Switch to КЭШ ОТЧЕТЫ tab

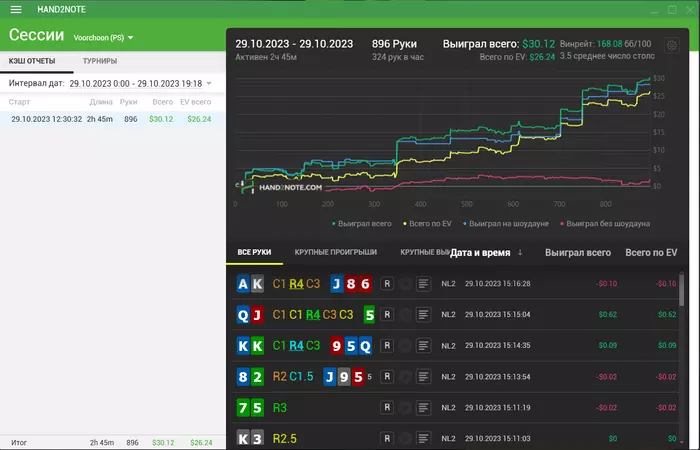32,61
